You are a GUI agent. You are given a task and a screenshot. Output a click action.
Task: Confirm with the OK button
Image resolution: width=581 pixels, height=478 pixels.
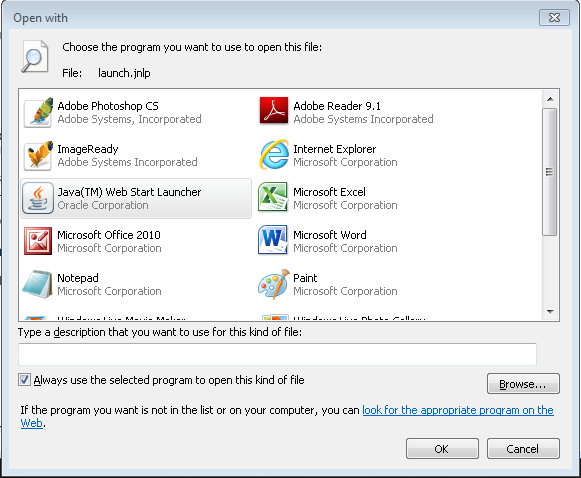pos(442,449)
